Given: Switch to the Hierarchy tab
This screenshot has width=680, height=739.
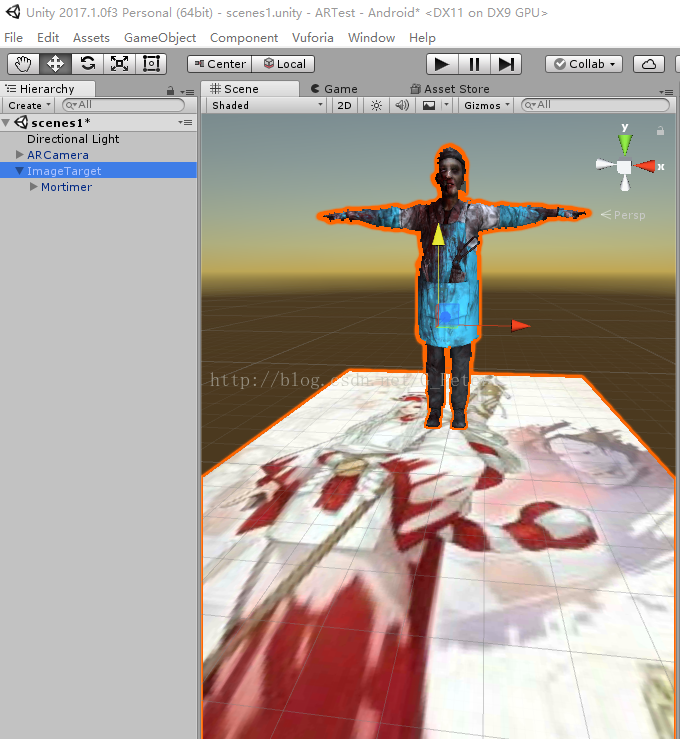Looking at the screenshot, I should (47, 89).
